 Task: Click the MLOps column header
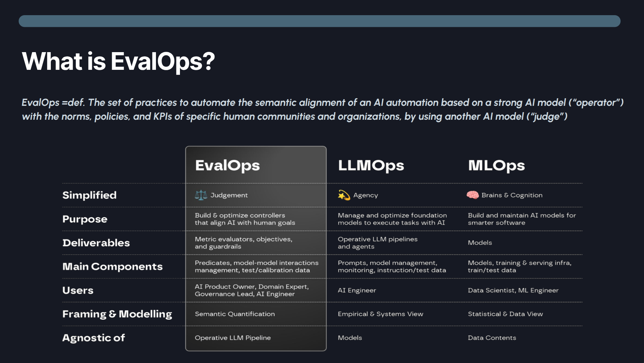[496, 165]
